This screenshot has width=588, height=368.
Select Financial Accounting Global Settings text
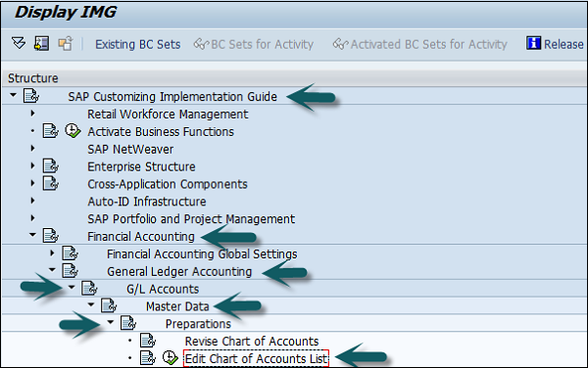pyautogui.click(x=202, y=253)
